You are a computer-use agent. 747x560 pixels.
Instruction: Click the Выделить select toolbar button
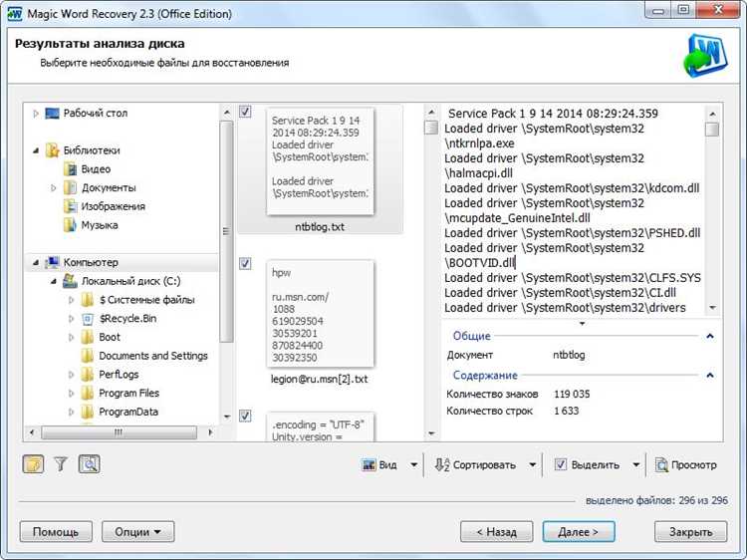click(587, 464)
